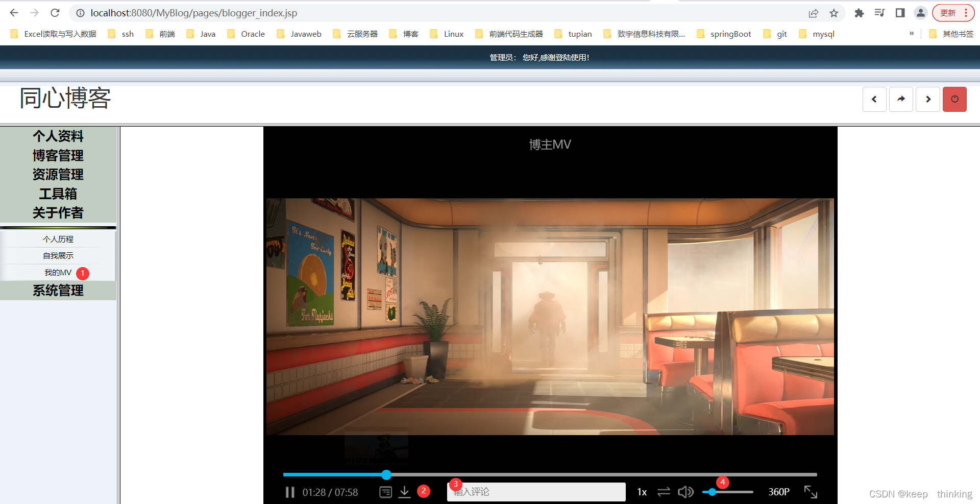Open the Oracle bookmark folder
The height and width of the screenshot is (504, 980).
[x=246, y=34]
